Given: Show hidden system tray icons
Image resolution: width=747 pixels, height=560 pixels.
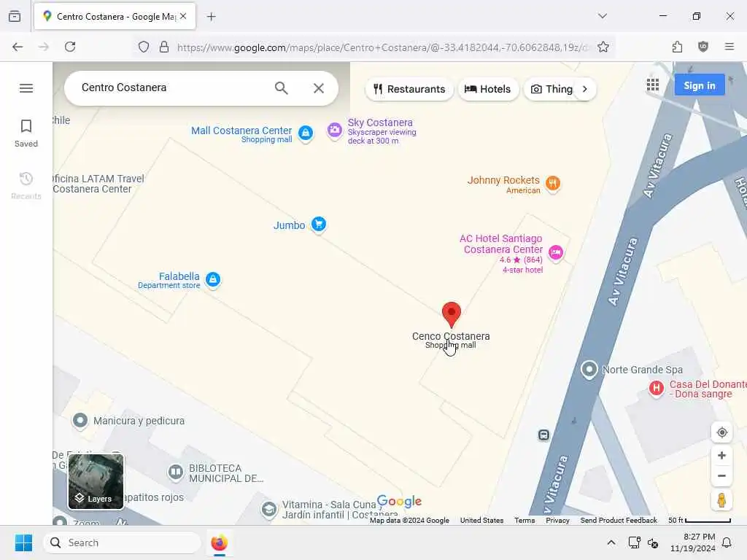Looking at the screenshot, I should tap(611, 542).
